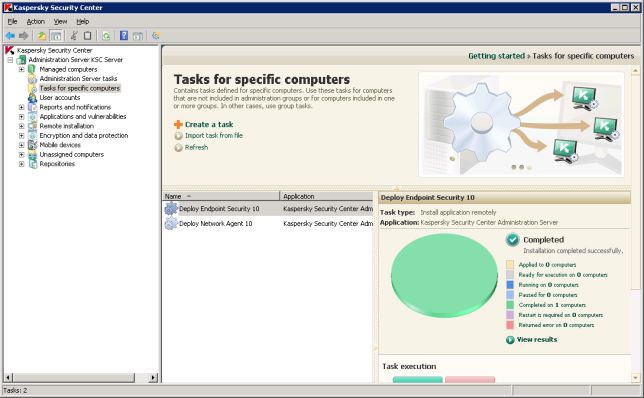This screenshot has height=398, width=644.
Task: Click the Unassigned computers tree icon
Action: (x=32, y=154)
